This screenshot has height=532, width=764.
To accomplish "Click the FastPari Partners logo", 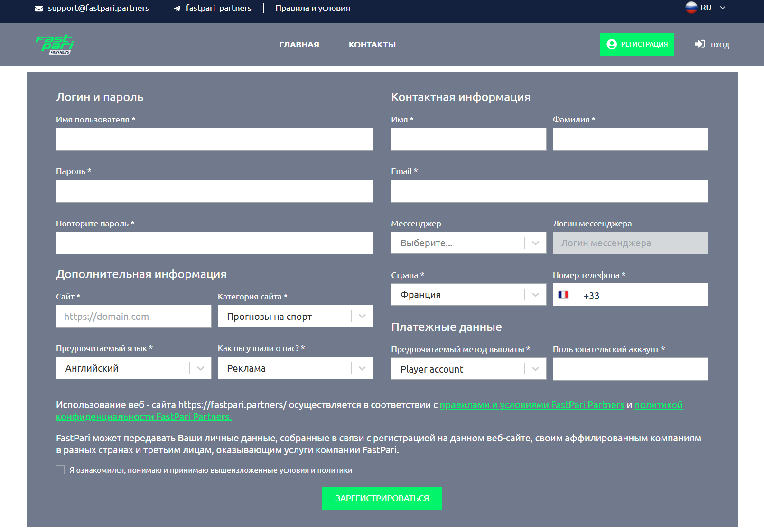I will pos(55,44).
